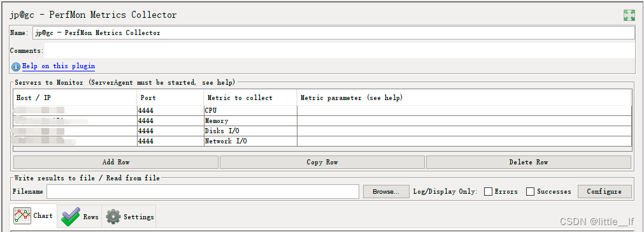Select the 4444 port cell in Disks I/O row
This screenshot has width=644, height=232.
pyautogui.click(x=170, y=131)
